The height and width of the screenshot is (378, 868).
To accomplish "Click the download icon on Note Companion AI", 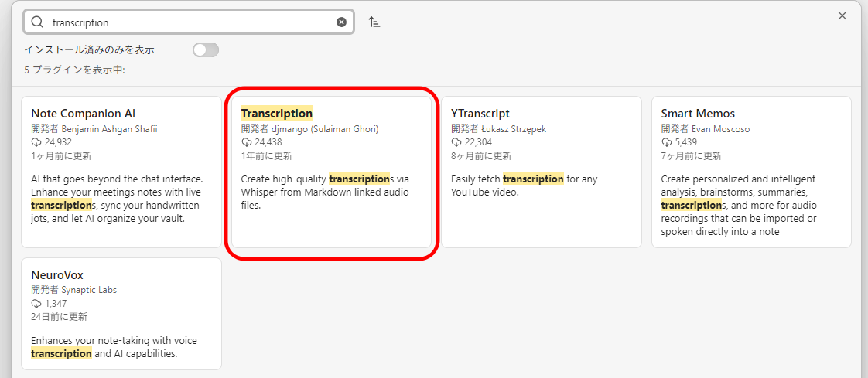I will pyautogui.click(x=36, y=143).
